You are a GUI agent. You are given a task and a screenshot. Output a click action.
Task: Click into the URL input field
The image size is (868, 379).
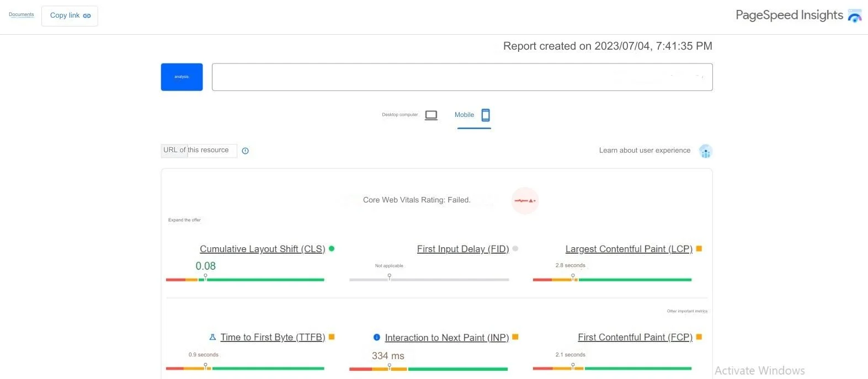coord(462,77)
